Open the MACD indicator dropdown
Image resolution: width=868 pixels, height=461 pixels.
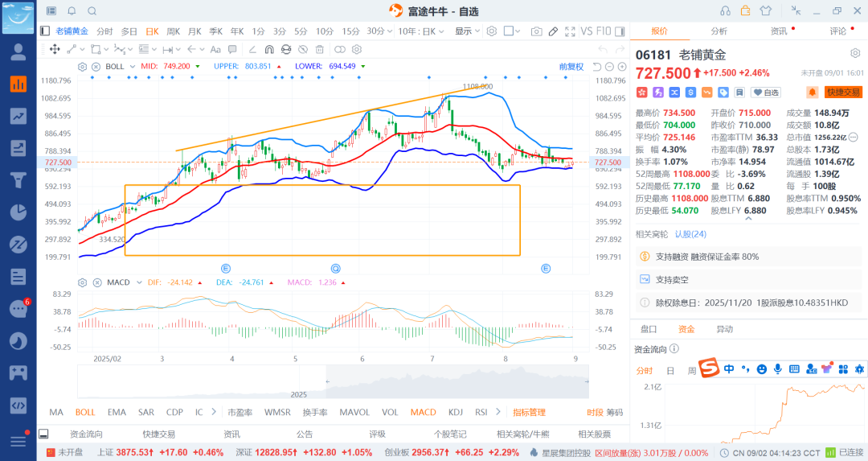[139, 282]
